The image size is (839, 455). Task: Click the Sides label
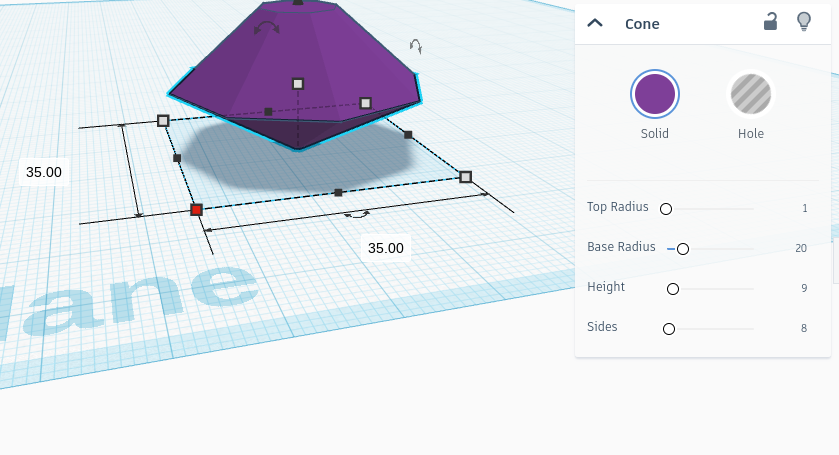[602, 327]
